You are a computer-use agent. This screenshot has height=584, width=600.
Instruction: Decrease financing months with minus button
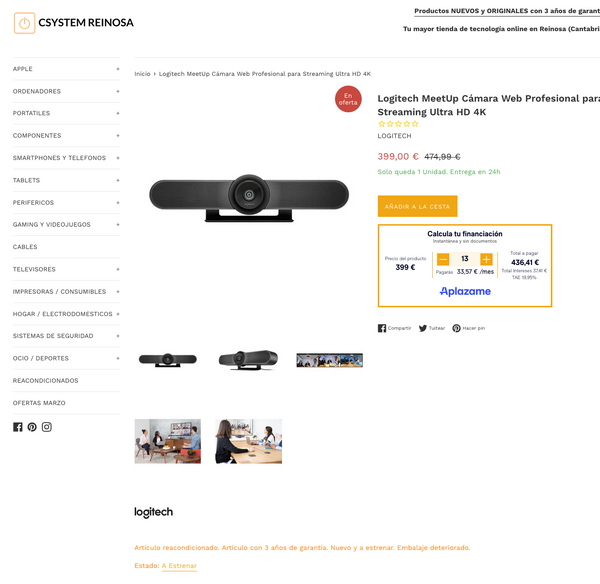443,259
